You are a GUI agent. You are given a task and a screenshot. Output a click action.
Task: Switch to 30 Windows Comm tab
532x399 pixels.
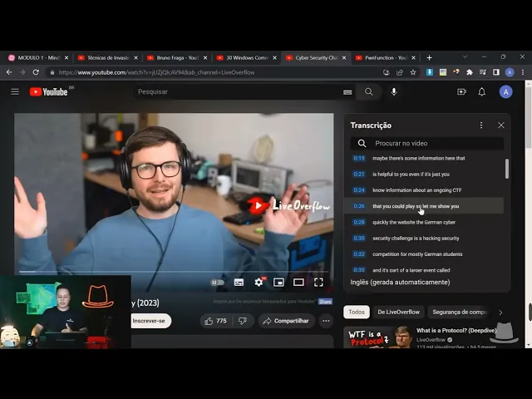(x=246, y=57)
